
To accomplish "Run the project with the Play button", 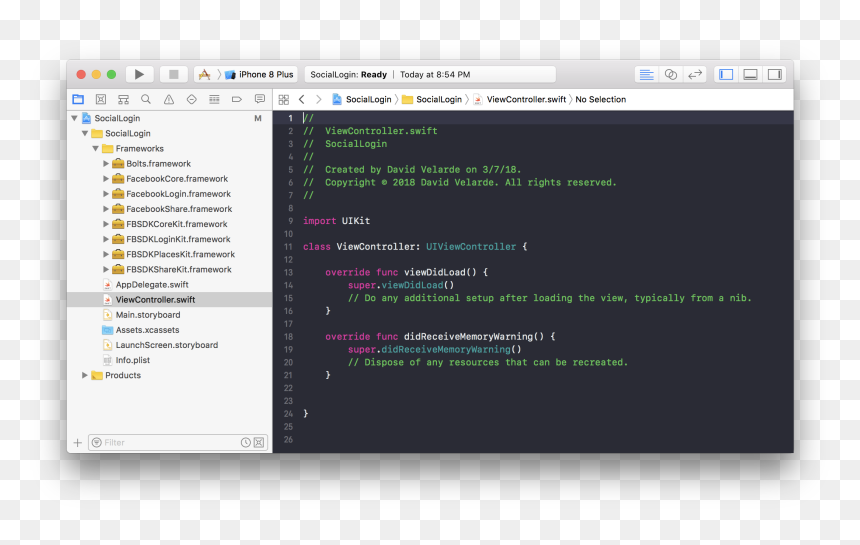I will (139, 74).
